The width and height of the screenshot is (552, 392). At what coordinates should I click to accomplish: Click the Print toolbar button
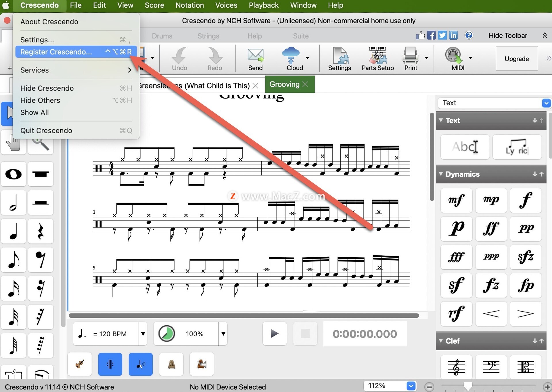click(x=411, y=59)
